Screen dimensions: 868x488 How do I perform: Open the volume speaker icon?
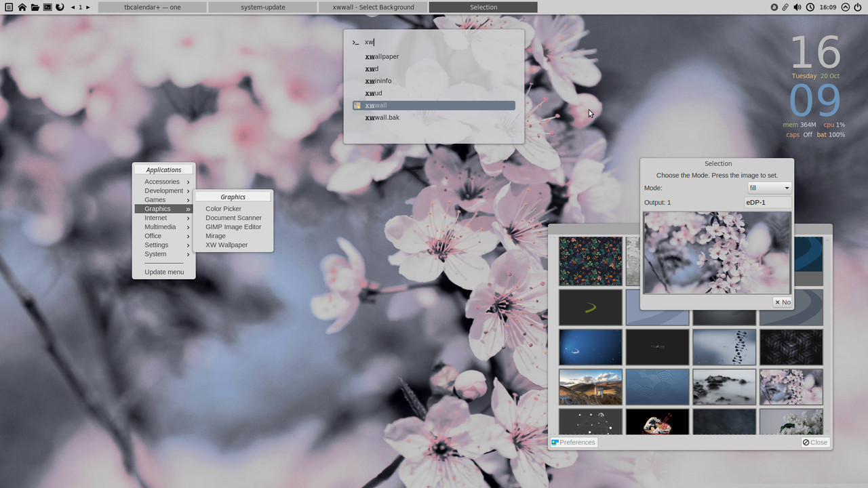click(x=797, y=7)
